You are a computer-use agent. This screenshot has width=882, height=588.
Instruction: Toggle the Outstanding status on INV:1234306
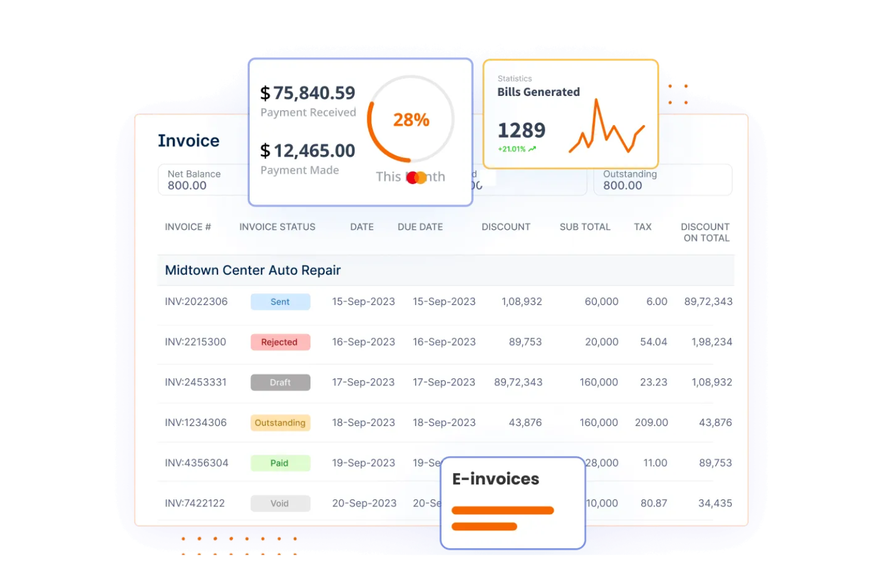(280, 422)
